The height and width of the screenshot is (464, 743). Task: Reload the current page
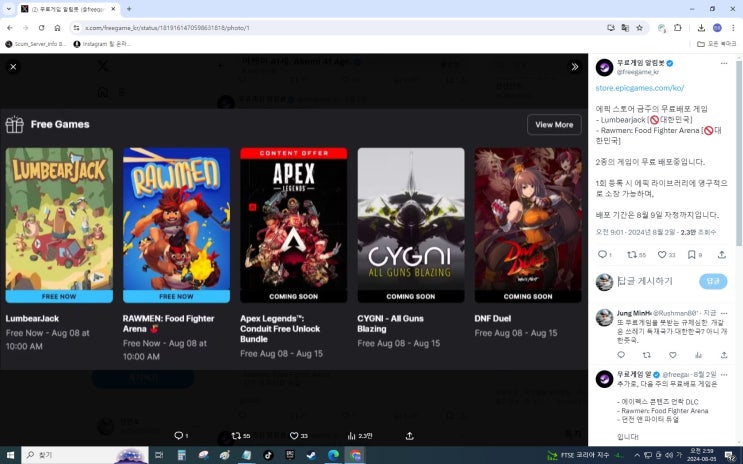tap(41, 28)
